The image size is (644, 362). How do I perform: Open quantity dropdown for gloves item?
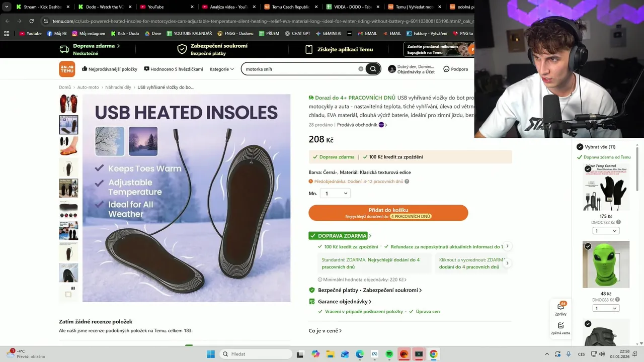point(606,231)
